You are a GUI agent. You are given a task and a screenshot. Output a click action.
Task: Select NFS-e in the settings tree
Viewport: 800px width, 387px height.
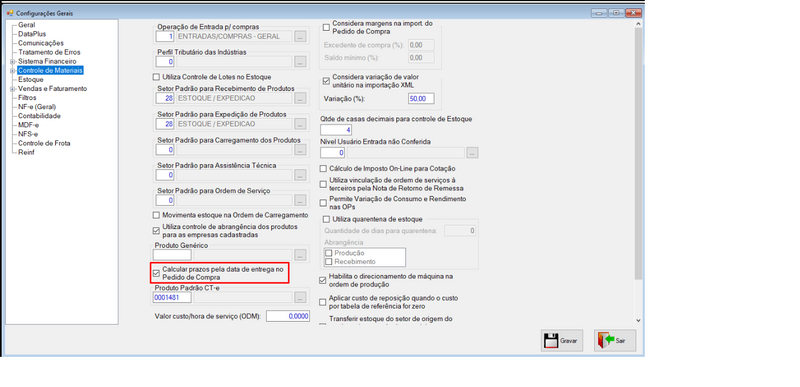click(28, 134)
